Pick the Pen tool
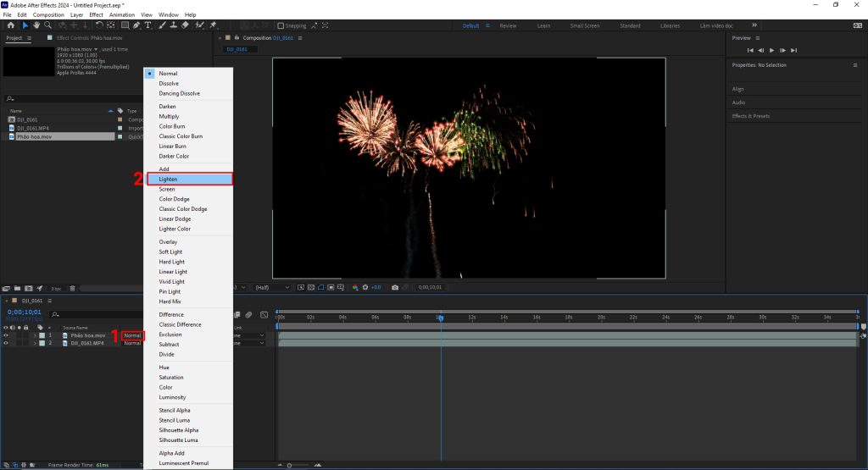The width and height of the screenshot is (868, 470). point(136,25)
